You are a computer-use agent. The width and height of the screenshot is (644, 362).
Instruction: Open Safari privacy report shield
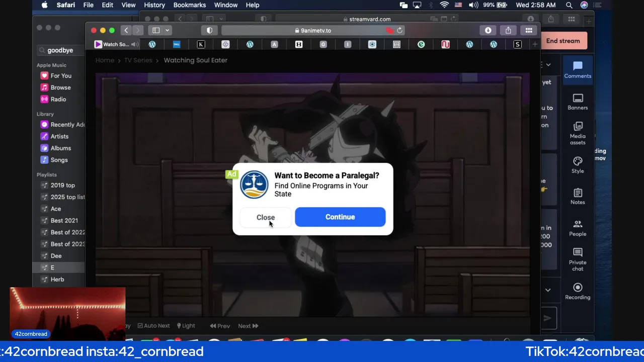[209, 31]
